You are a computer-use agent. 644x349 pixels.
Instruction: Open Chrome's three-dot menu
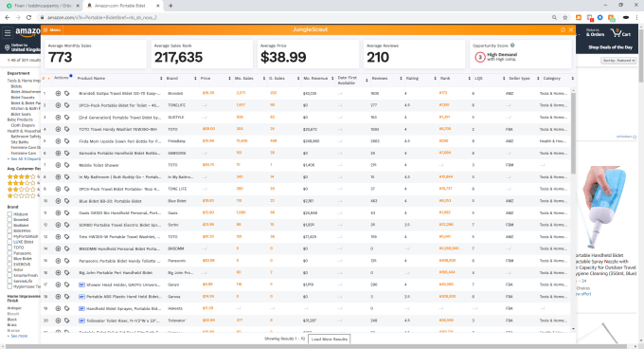(x=637, y=17)
